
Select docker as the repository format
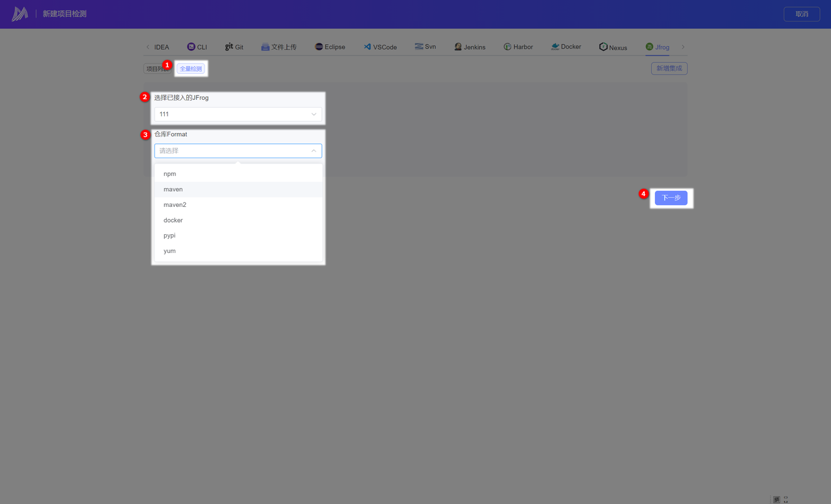(x=173, y=220)
